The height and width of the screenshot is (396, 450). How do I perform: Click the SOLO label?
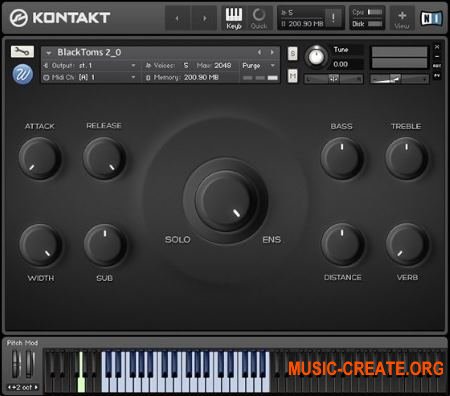(x=178, y=240)
